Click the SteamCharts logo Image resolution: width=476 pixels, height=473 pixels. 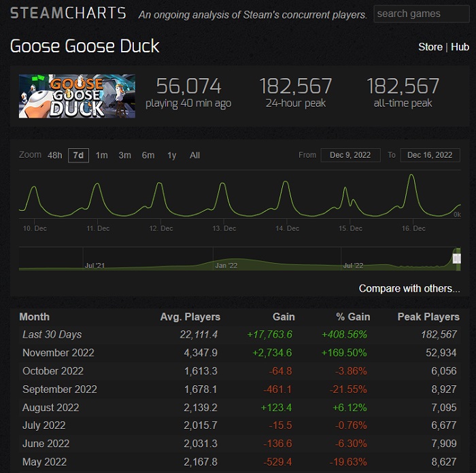pos(68,13)
